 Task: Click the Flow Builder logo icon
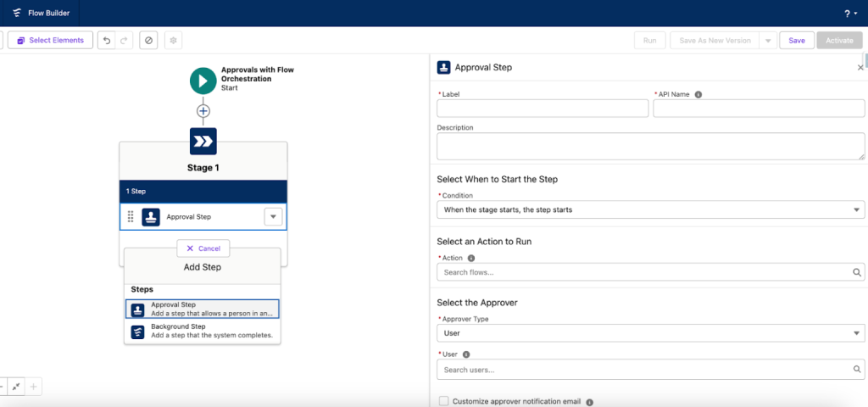point(17,13)
